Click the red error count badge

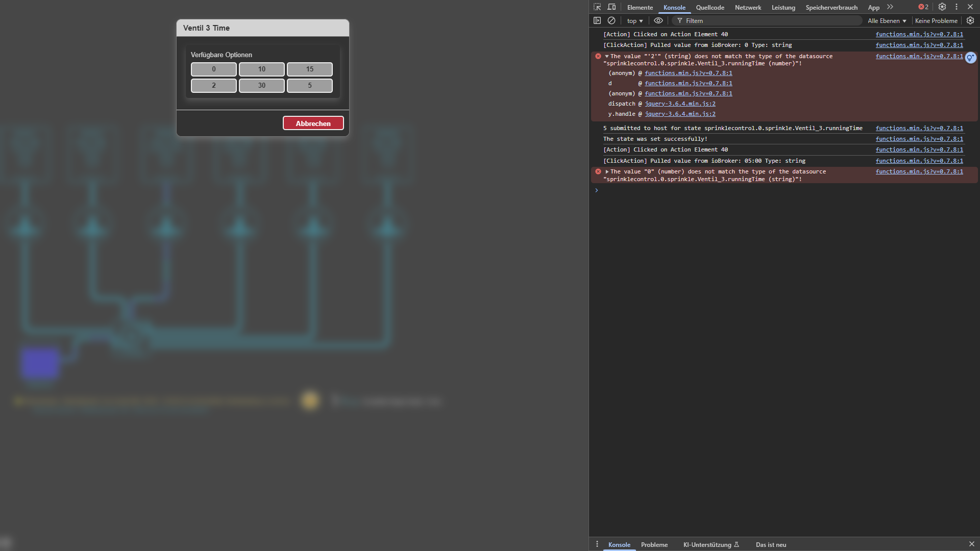(923, 7)
